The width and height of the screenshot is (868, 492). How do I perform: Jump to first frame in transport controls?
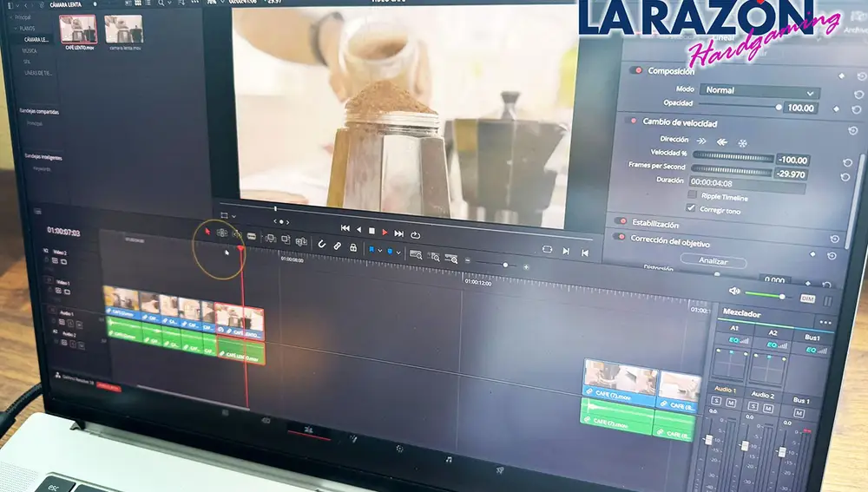345,227
